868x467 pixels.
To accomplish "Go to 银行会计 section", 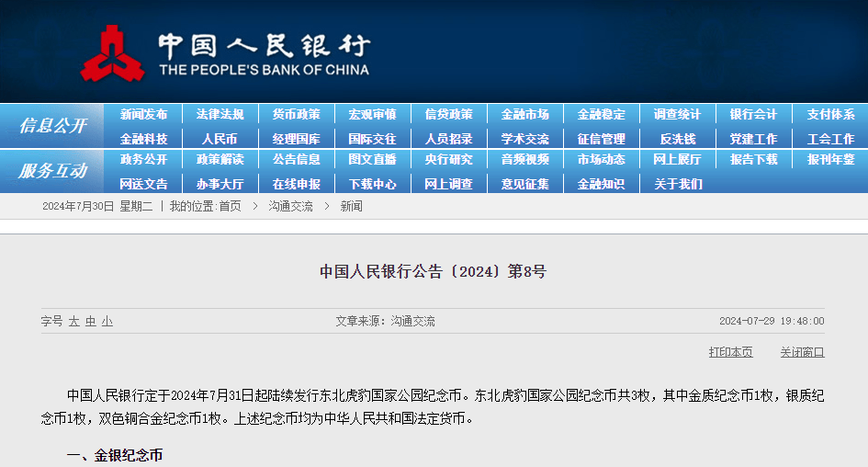I will point(754,114).
